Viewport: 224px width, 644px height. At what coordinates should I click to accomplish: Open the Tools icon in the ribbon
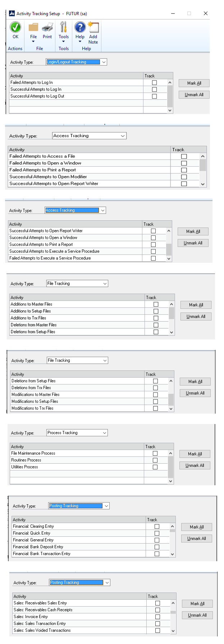[63, 27]
